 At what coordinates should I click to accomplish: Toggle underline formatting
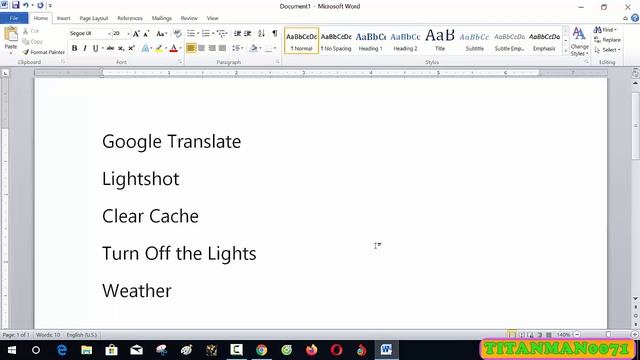point(95,48)
